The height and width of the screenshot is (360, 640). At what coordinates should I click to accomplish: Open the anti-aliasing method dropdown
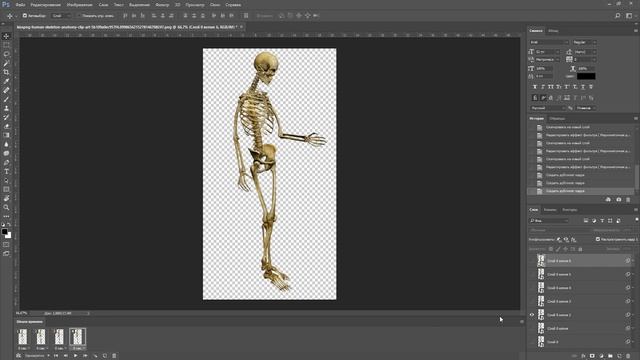click(586, 108)
